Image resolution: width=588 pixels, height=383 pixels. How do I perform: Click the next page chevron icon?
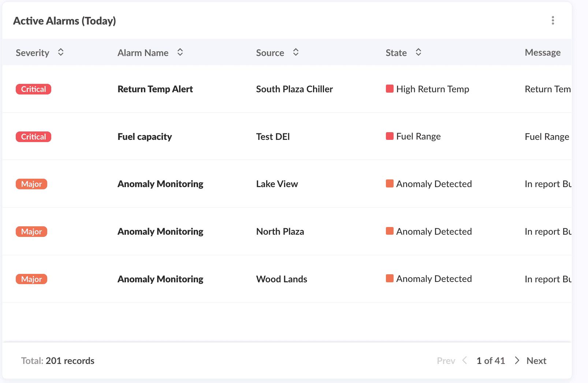[x=517, y=360]
